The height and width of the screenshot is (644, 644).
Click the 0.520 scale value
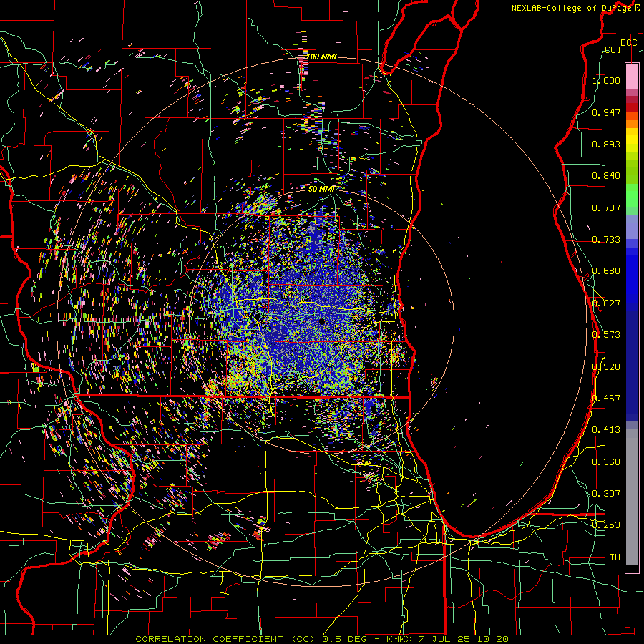click(606, 366)
